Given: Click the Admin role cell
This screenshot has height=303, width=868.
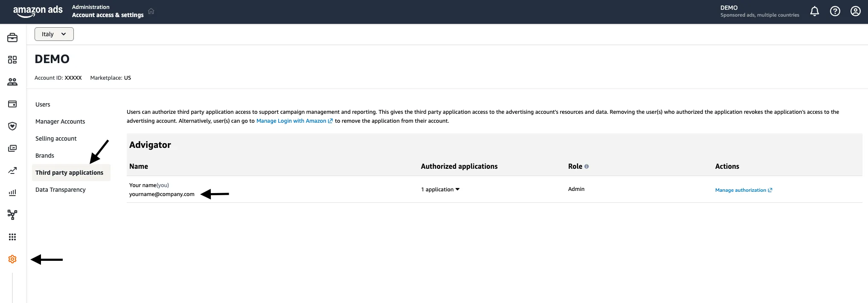Looking at the screenshot, I should coord(576,189).
